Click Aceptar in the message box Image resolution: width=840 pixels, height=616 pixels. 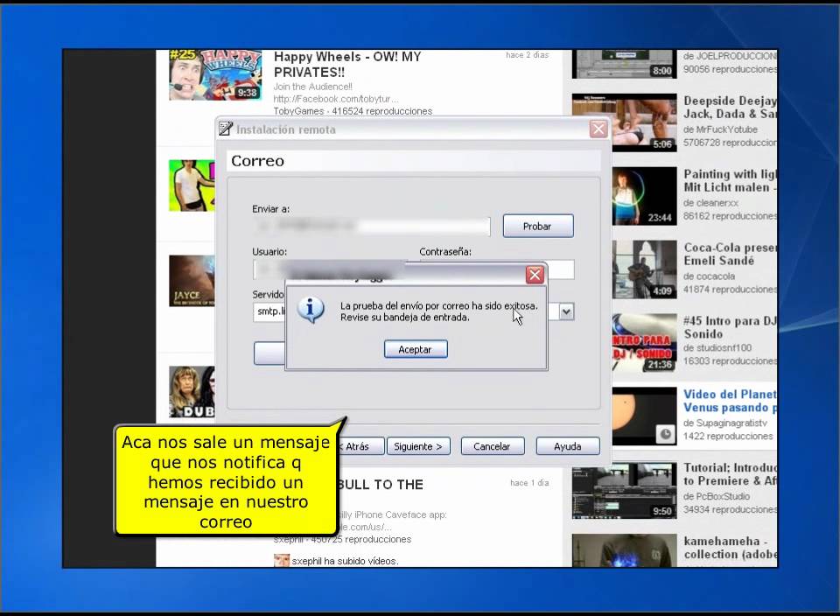pyautogui.click(x=416, y=349)
